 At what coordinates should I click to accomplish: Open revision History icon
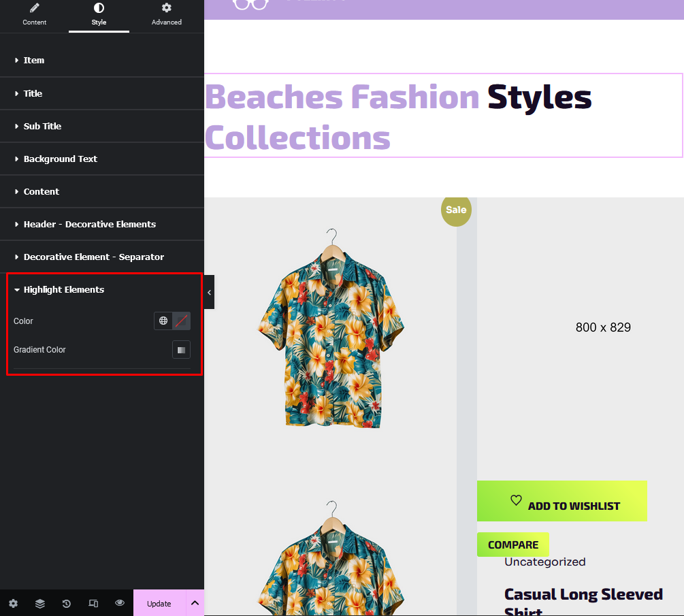66,603
